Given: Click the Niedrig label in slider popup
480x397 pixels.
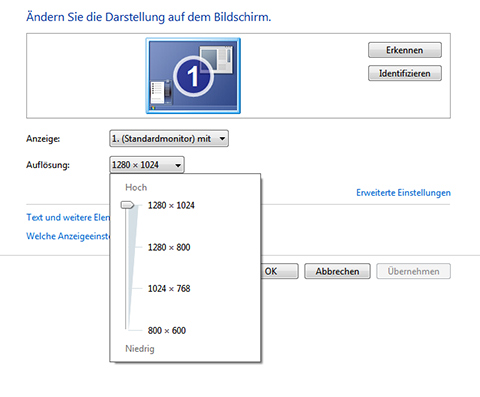Looking at the screenshot, I should 140,349.
